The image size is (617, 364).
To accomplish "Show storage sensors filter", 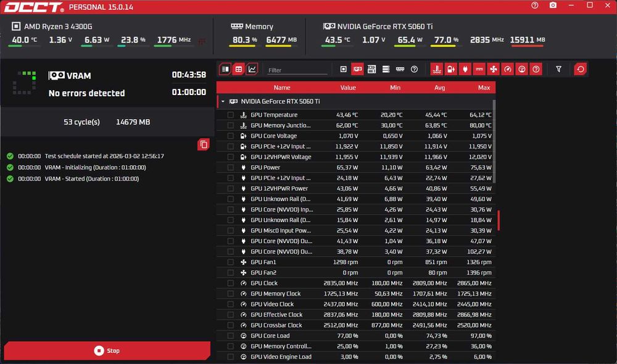I will pyautogui.click(x=386, y=69).
